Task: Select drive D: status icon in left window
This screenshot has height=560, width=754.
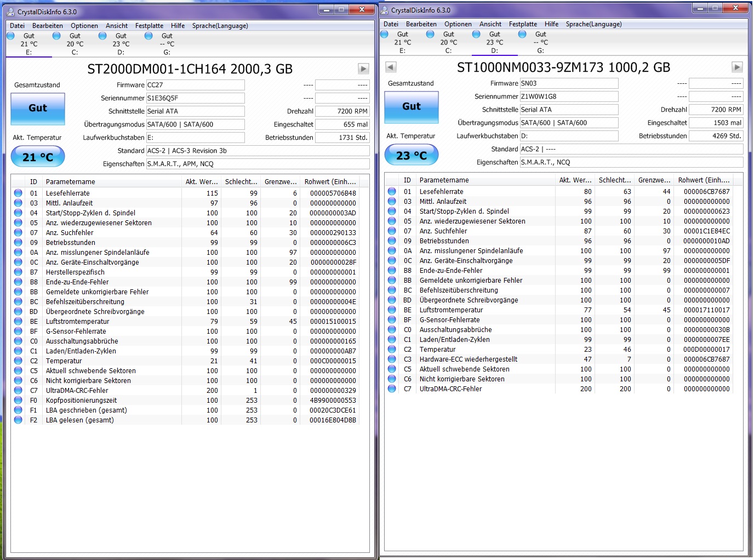Action: point(102,36)
